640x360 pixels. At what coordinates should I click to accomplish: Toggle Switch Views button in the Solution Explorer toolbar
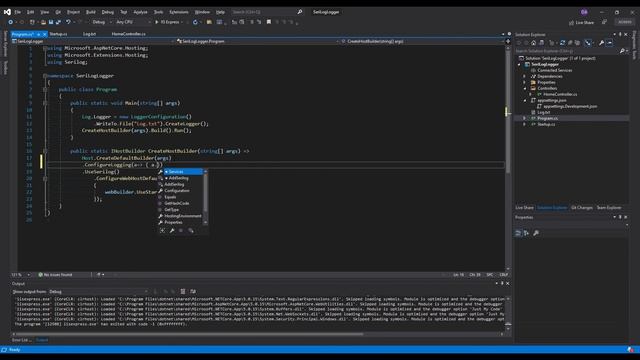(541, 43)
